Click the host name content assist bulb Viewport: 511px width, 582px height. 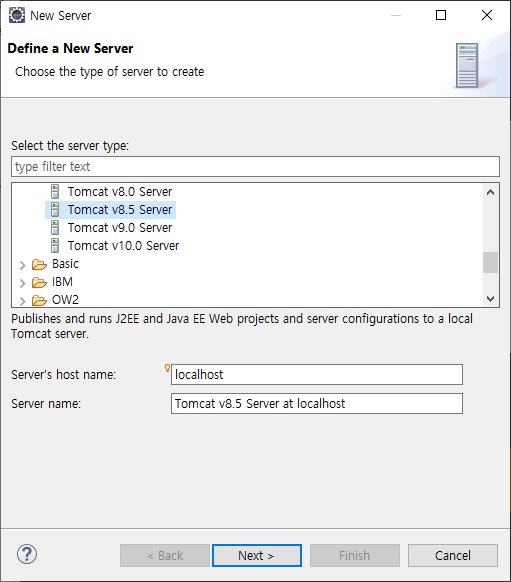(167, 368)
